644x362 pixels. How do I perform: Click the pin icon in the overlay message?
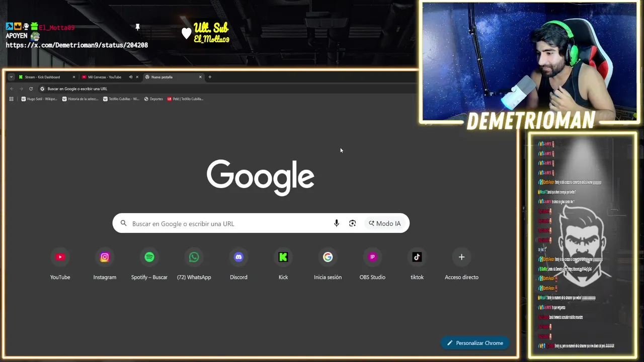coord(137,27)
